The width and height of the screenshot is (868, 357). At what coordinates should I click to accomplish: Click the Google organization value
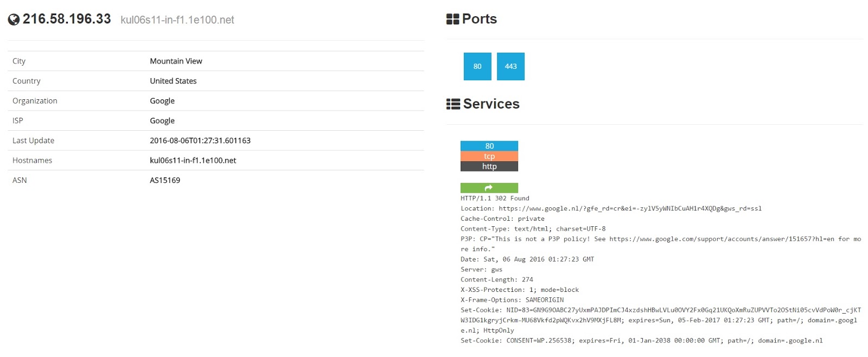162,101
